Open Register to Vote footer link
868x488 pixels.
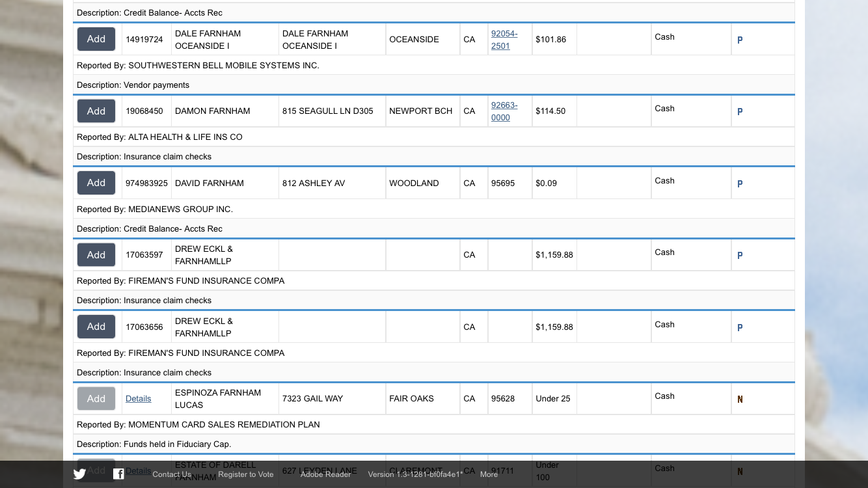pyautogui.click(x=246, y=474)
